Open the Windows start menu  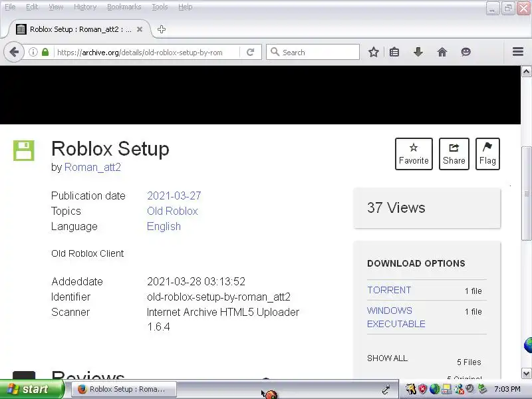click(31, 389)
